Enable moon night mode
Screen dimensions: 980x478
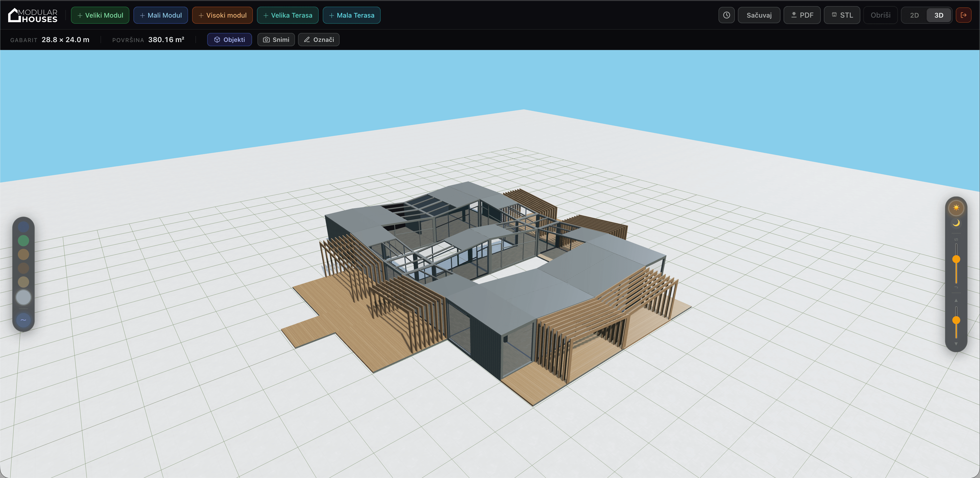click(956, 223)
